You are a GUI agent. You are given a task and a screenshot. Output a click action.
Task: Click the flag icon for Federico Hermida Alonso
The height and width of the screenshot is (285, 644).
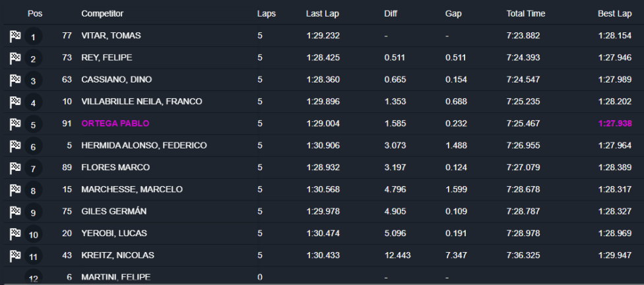point(15,146)
